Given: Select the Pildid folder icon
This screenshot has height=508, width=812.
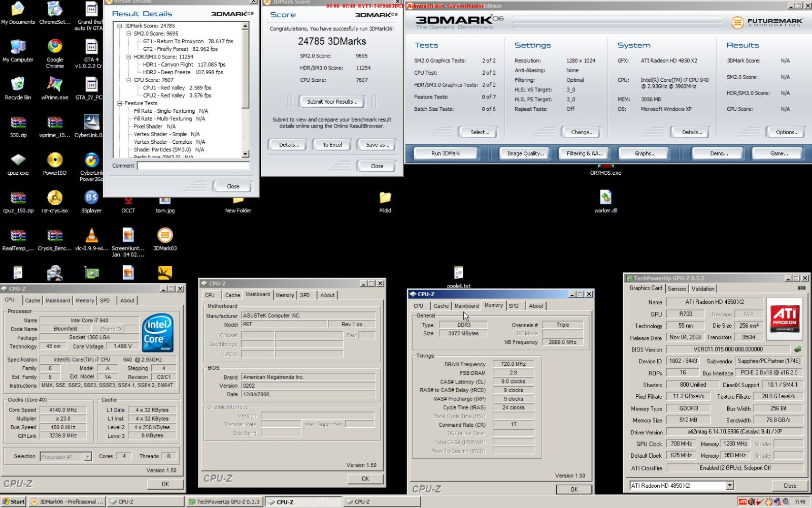Looking at the screenshot, I should pyautogui.click(x=385, y=201).
